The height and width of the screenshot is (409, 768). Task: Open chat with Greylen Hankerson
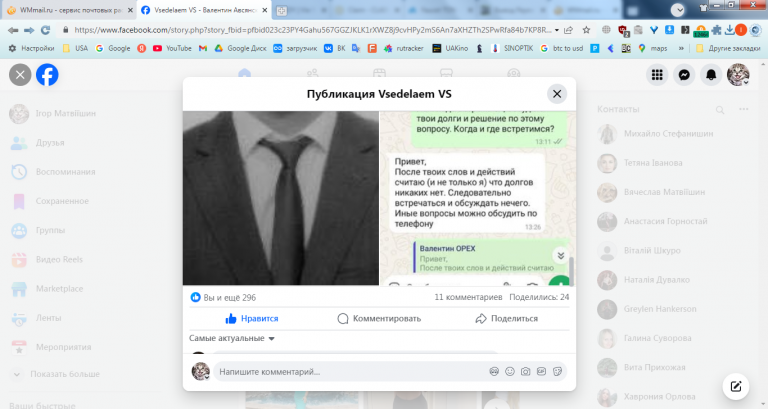coord(660,309)
